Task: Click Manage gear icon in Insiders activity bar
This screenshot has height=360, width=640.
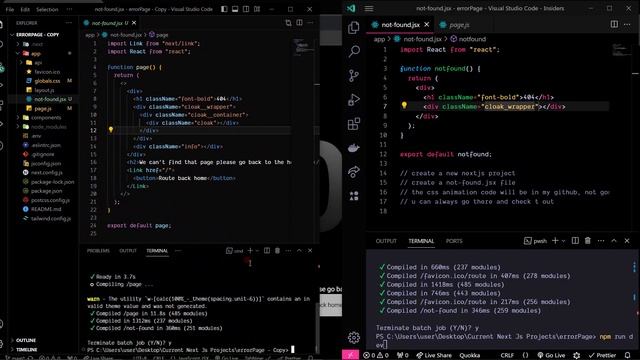Action: 354,338
